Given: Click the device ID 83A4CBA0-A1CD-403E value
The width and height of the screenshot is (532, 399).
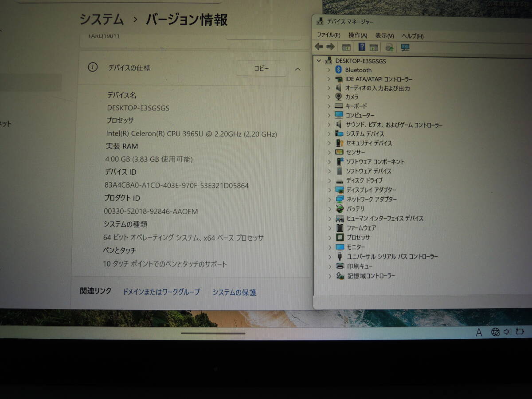Looking at the screenshot, I should coord(176,185).
